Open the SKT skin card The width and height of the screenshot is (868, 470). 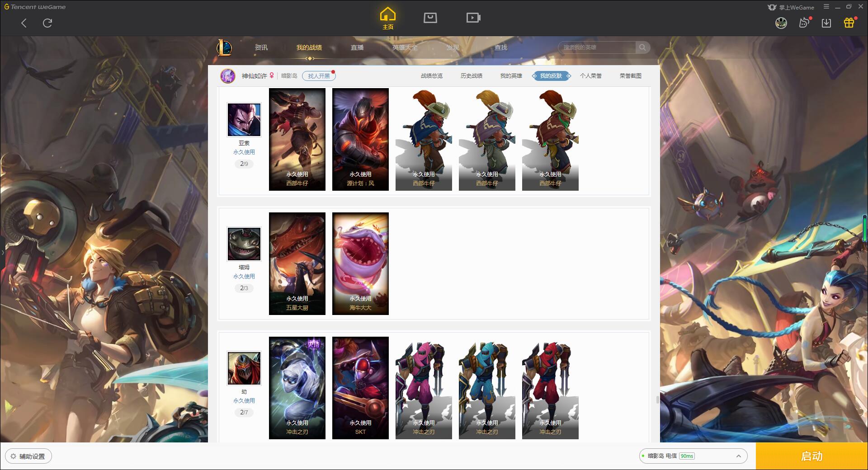(360, 388)
